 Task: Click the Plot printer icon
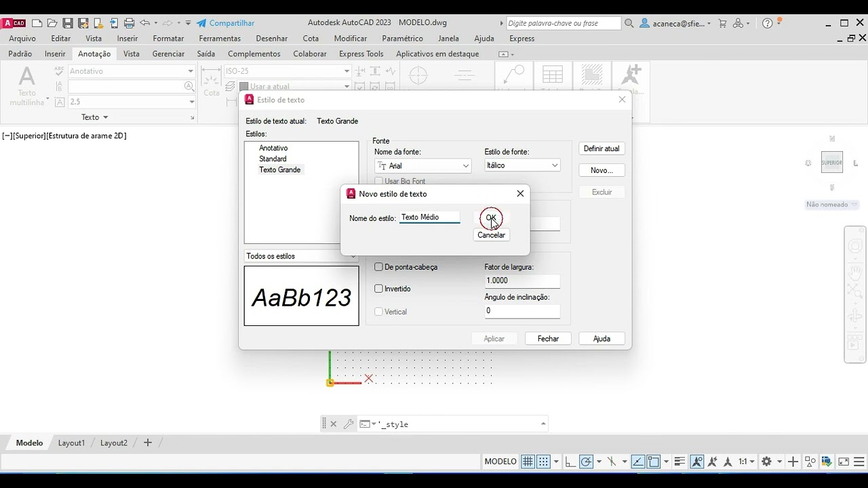coord(129,23)
